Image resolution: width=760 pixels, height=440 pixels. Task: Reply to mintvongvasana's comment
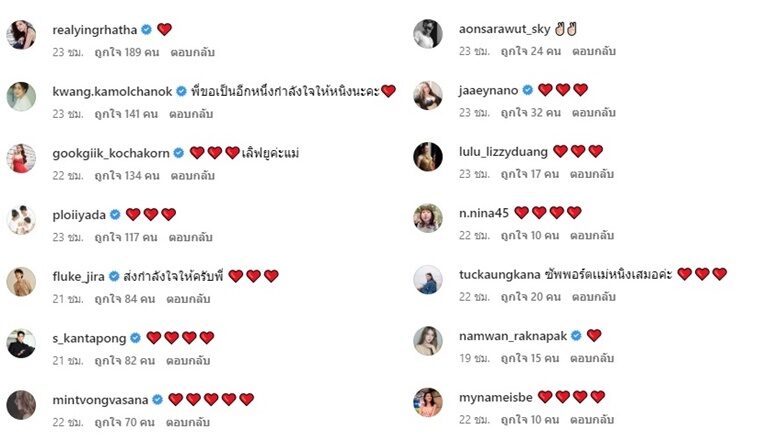click(188, 422)
